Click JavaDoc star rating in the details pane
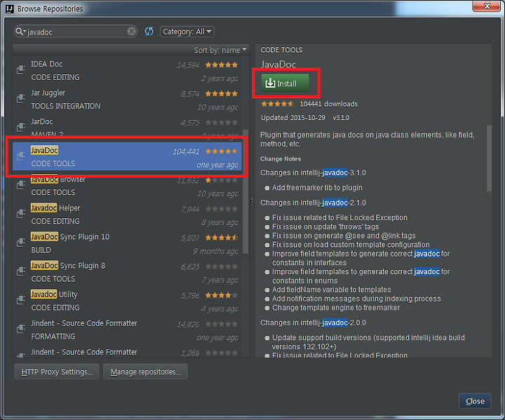The height and width of the screenshot is (420, 505). [x=277, y=104]
